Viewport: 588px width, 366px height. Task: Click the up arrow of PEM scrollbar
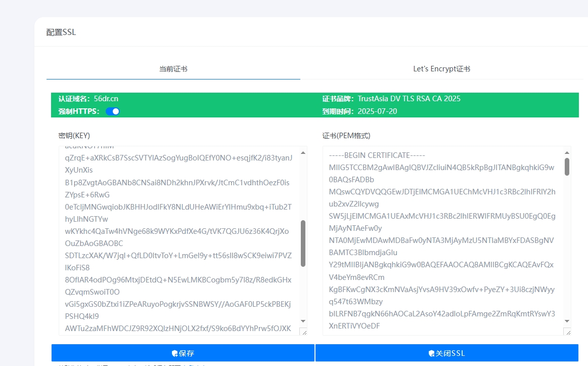(567, 153)
